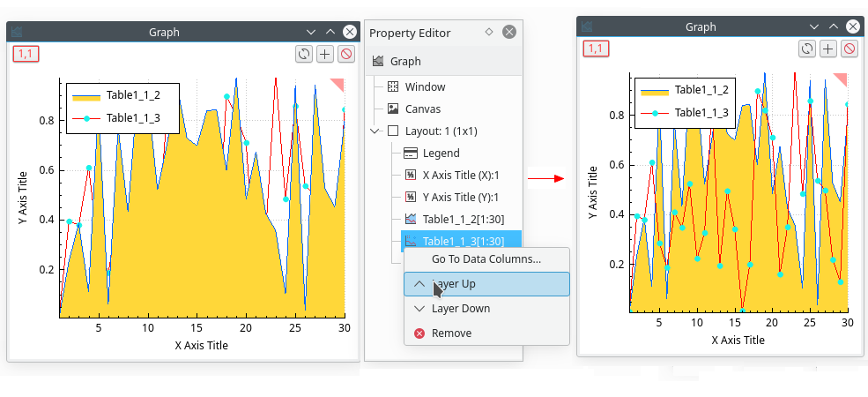Click Layer Down chevron icon

coord(419,308)
